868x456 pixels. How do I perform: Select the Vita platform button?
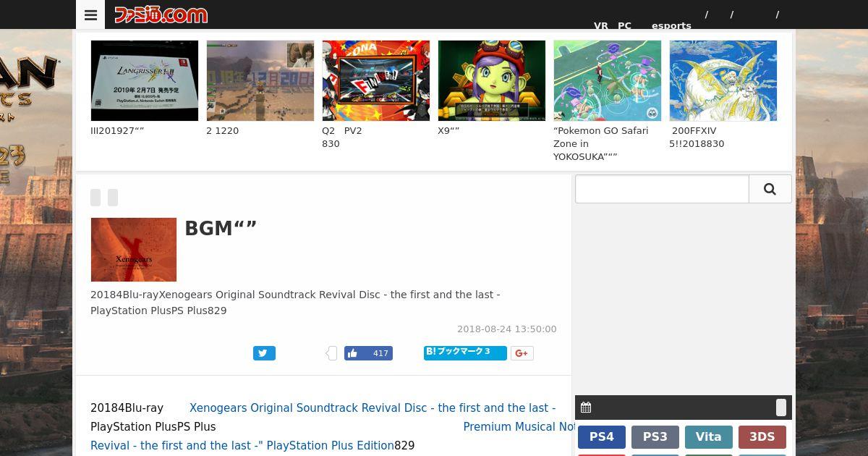pyautogui.click(x=709, y=437)
